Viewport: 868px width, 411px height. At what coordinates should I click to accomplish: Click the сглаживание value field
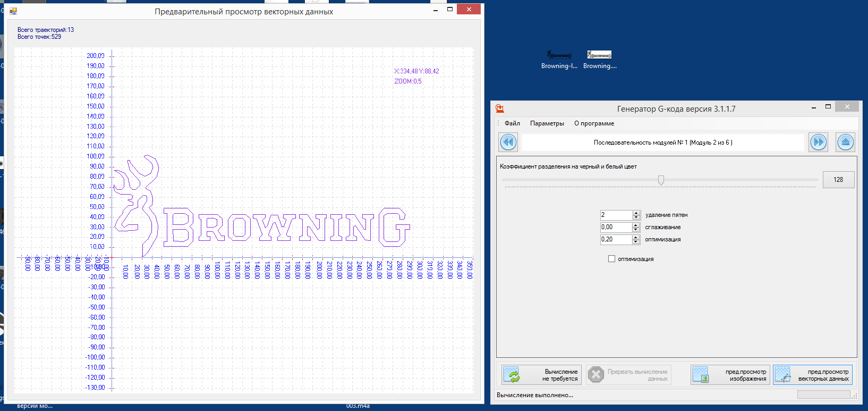(x=616, y=227)
